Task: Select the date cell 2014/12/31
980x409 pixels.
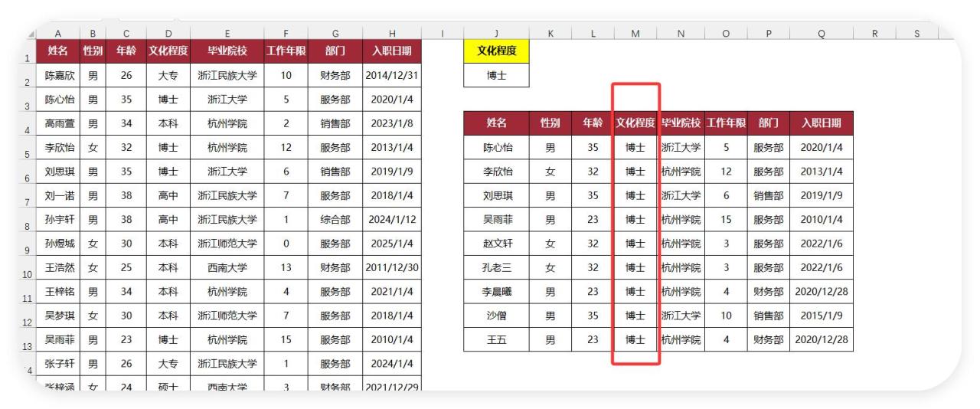Action: [x=393, y=75]
